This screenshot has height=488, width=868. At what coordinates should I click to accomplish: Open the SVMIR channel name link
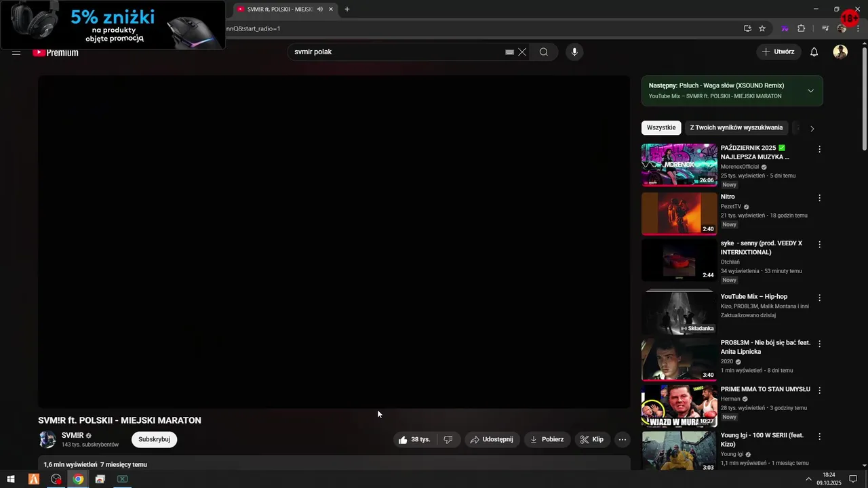(73, 435)
